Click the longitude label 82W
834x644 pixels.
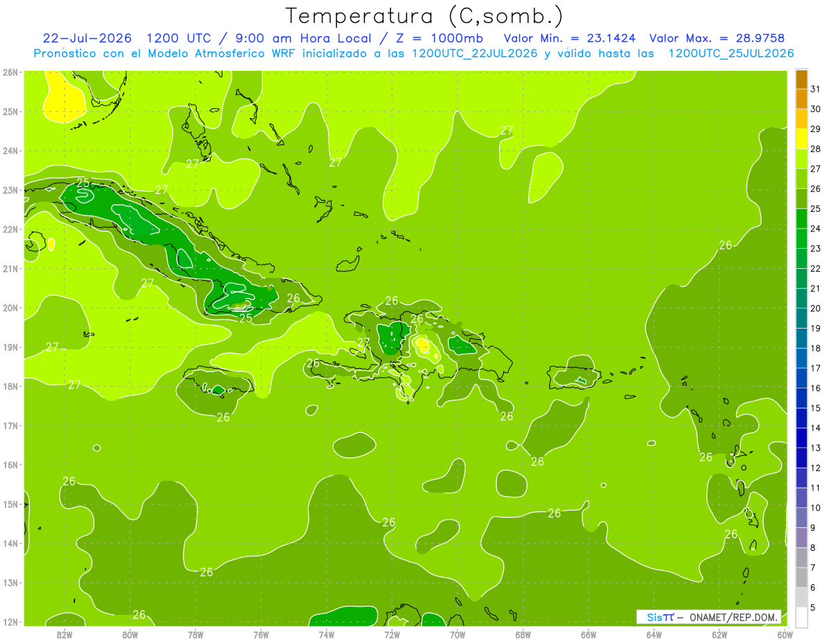pyautogui.click(x=65, y=634)
